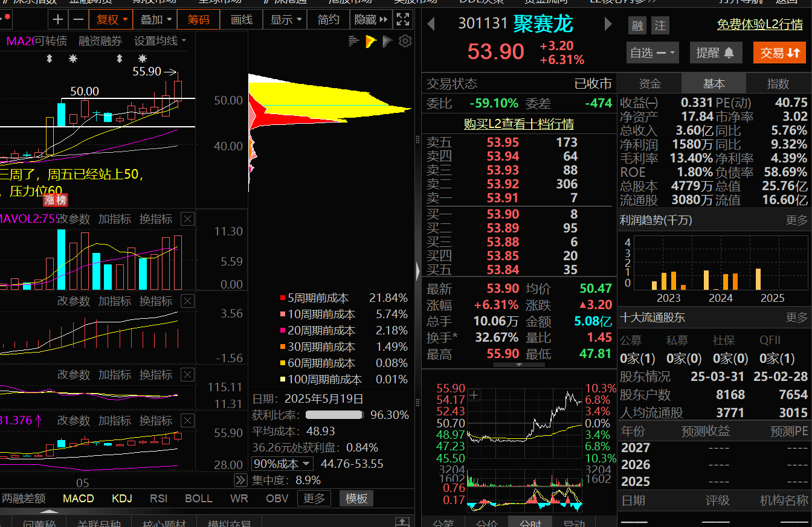Toggle the 筹码 chip distribution view
The height and width of the screenshot is (527, 812).
click(x=198, y=19)
